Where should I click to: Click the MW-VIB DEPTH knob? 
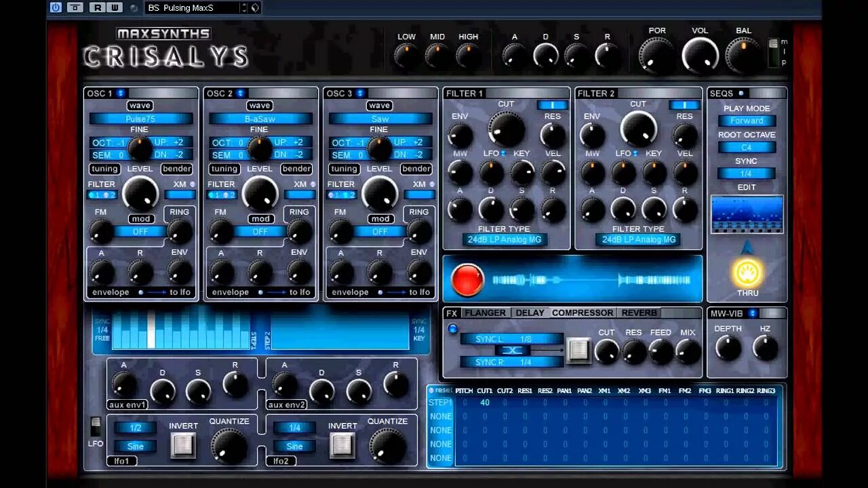pyautogui.click(x=728, y=348)
